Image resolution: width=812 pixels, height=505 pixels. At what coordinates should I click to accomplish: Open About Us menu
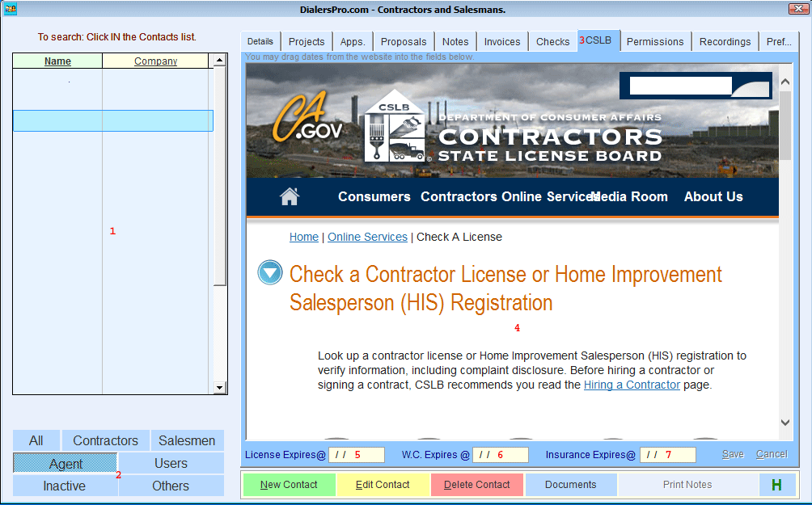713,196
